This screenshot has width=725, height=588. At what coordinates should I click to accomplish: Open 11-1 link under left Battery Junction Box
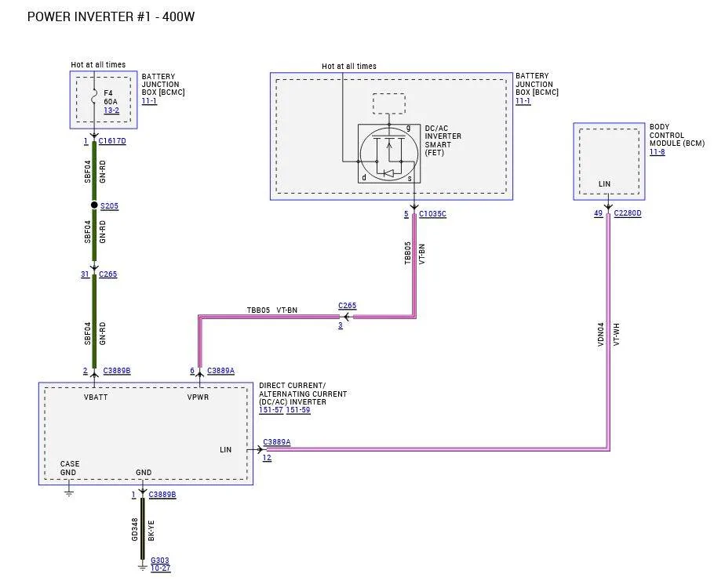[x=149, y=100]
